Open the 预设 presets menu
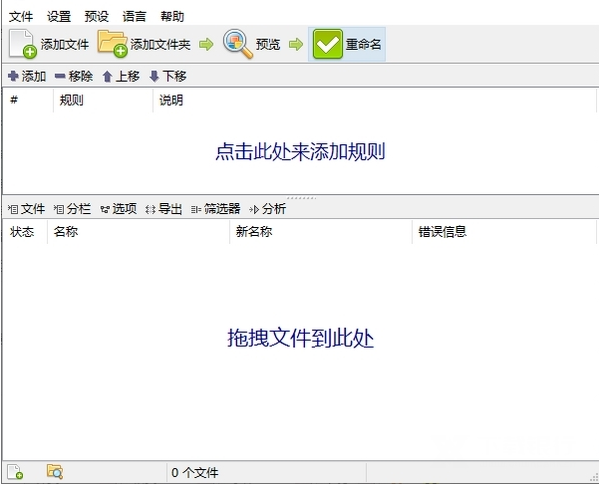This screenshot has height=484, width=599. coord(97,16)
